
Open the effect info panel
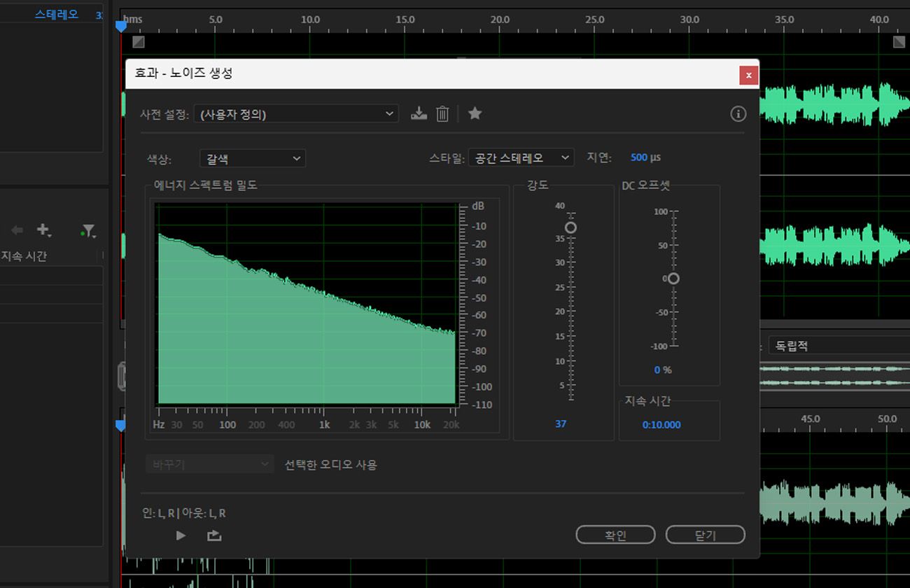click(x=738, y=113)
